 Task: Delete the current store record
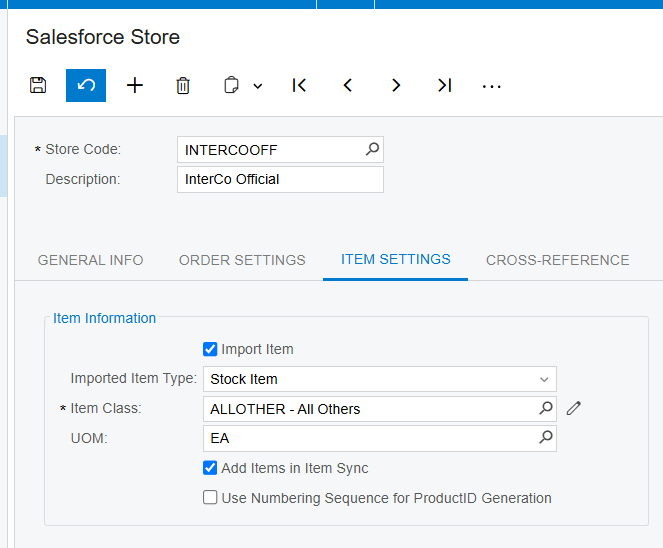coord(183,85)
